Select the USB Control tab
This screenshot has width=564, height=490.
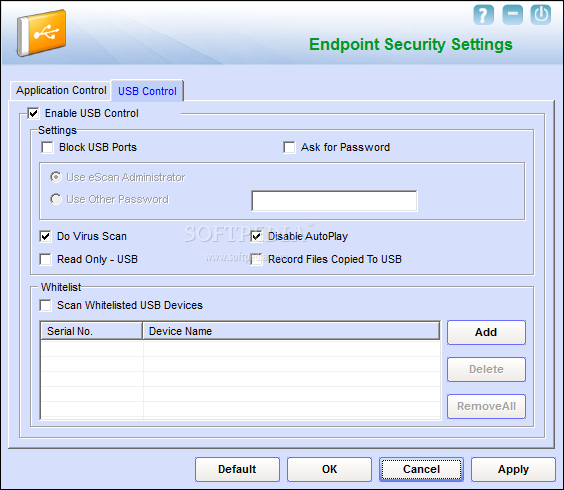(147, 91)
